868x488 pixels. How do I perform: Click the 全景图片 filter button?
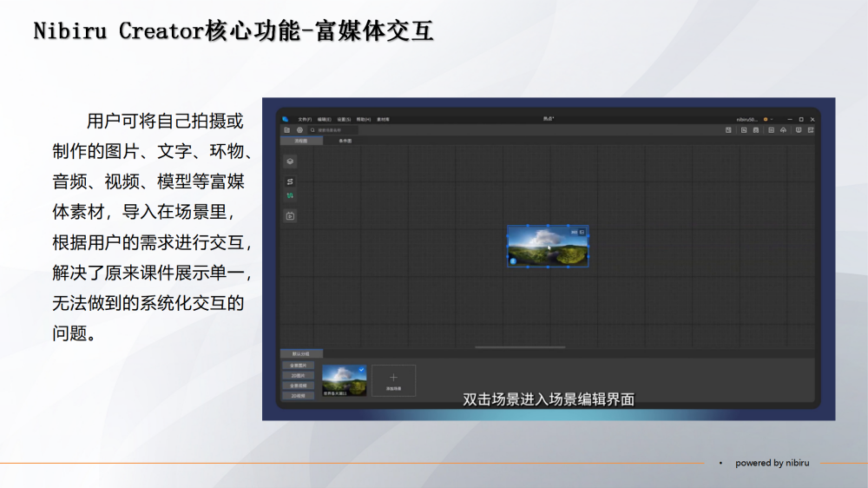[299, 366]
